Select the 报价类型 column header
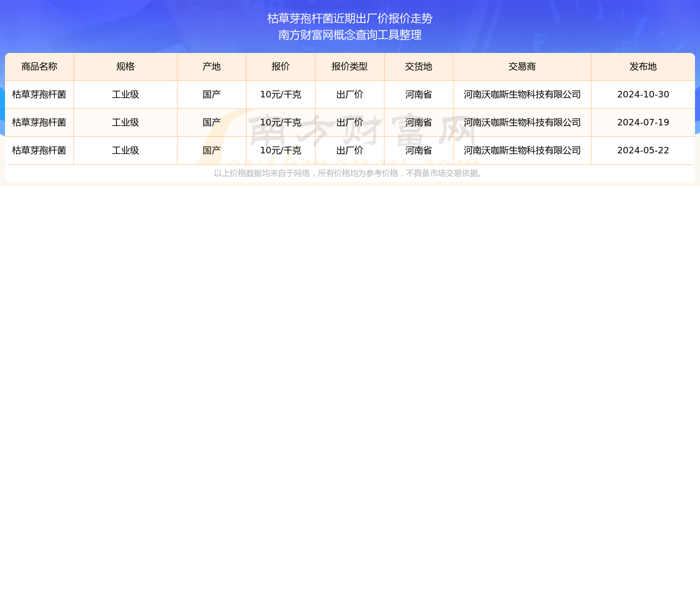Screen dimensions: 700x602 click(x=349, y=67)
